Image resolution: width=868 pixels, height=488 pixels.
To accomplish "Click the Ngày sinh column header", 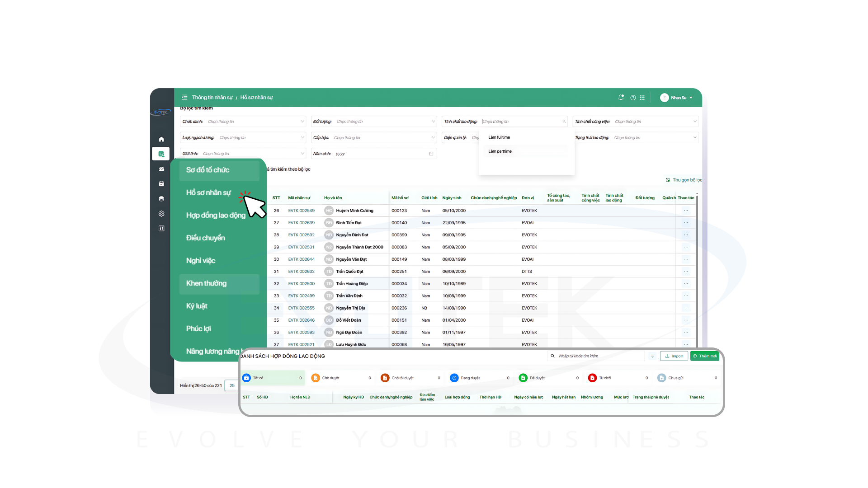I will [452, 198].
